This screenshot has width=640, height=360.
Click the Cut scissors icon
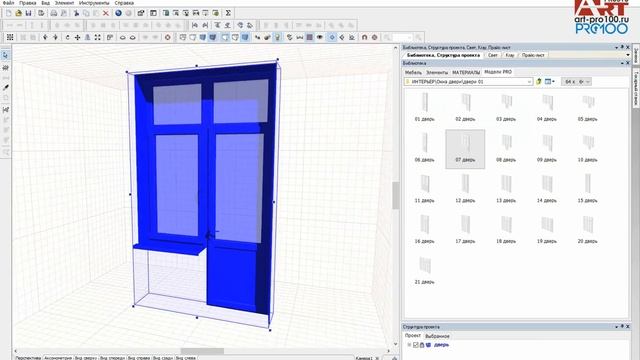click(x=76, y=13)
